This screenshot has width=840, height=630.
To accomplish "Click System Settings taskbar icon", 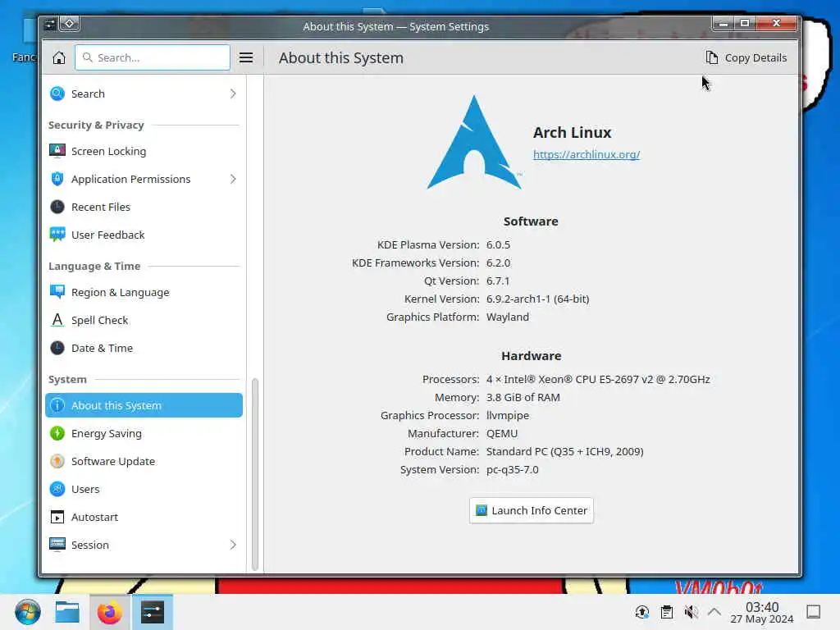I will 152,612.
